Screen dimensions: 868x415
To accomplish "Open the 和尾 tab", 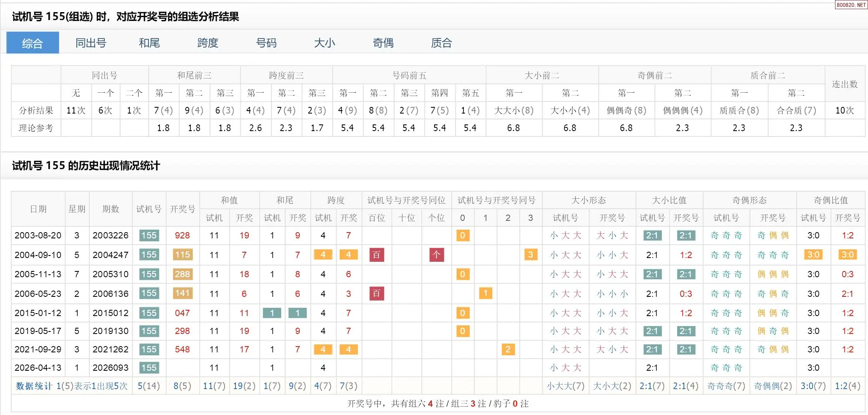I will [149, 43].
